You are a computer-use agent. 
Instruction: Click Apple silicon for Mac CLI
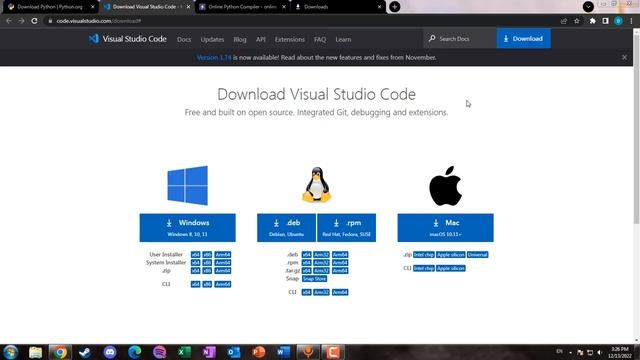451,268
